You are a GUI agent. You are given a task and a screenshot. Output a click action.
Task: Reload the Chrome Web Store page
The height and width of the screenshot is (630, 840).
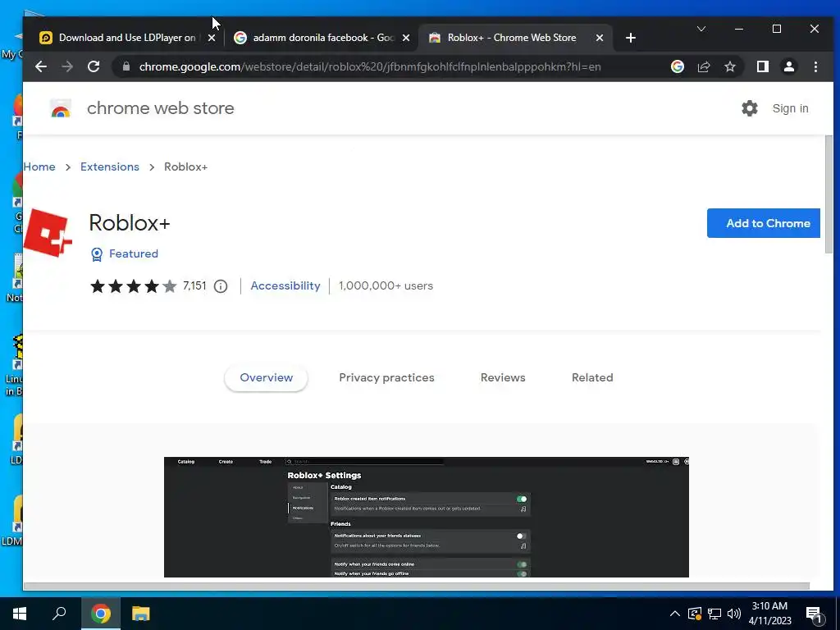(x=94, y=66)
